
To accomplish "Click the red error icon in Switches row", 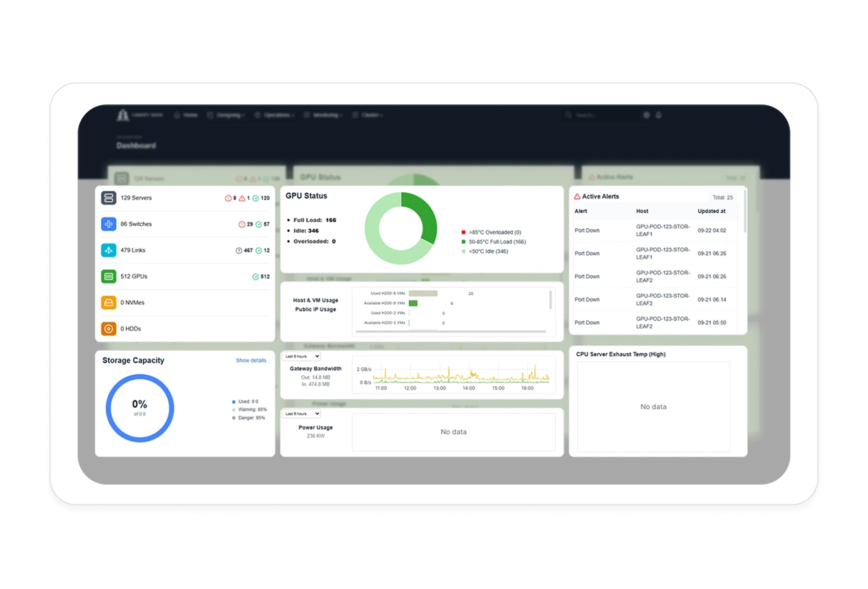I will point(242,224).
